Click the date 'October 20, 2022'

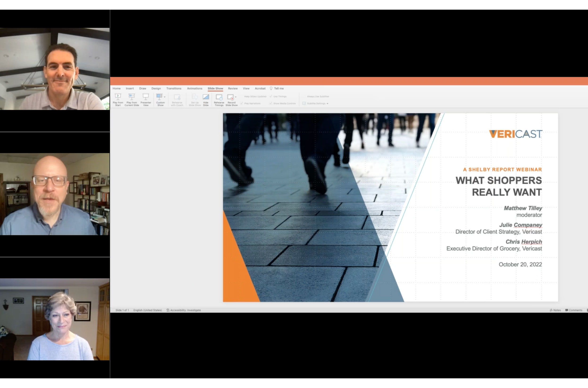[520, 265]
